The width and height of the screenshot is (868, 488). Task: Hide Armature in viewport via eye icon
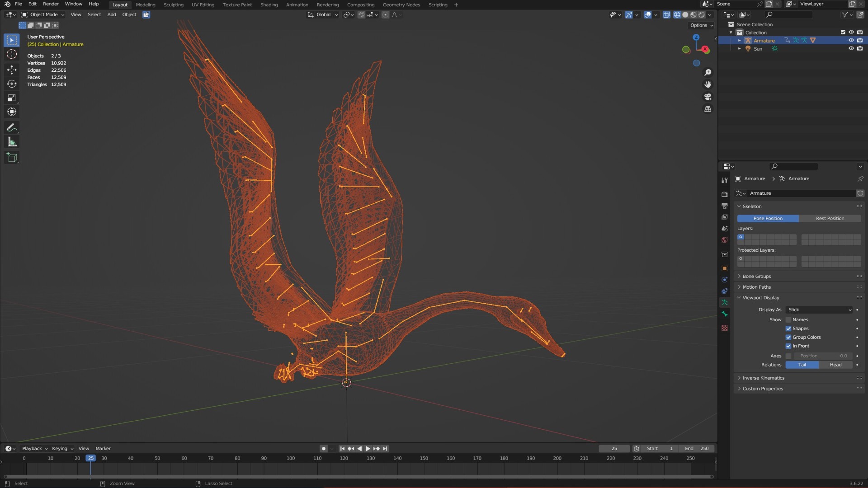pyautogui.click(x=851, y=40)
